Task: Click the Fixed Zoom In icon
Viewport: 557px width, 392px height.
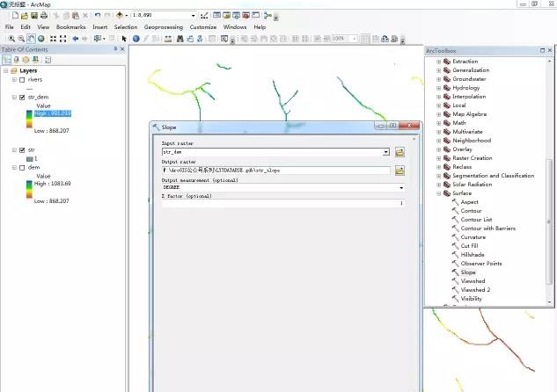Action: tap(54, 39)
